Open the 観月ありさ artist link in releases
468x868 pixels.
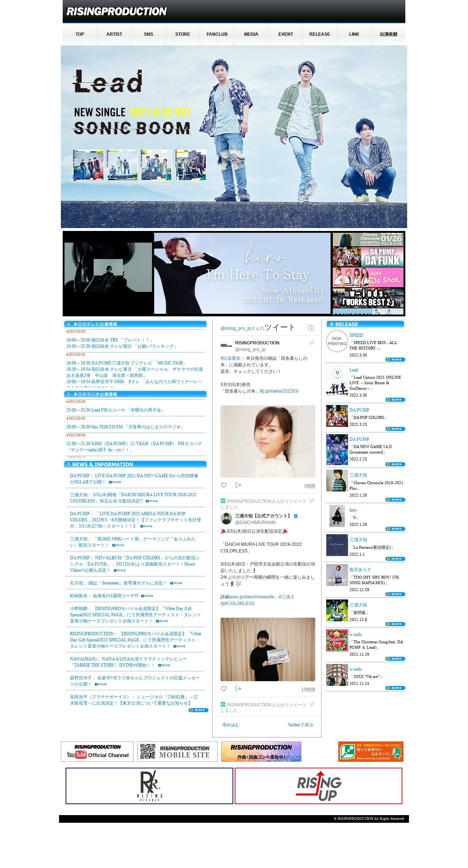click(x=360, y=570)
